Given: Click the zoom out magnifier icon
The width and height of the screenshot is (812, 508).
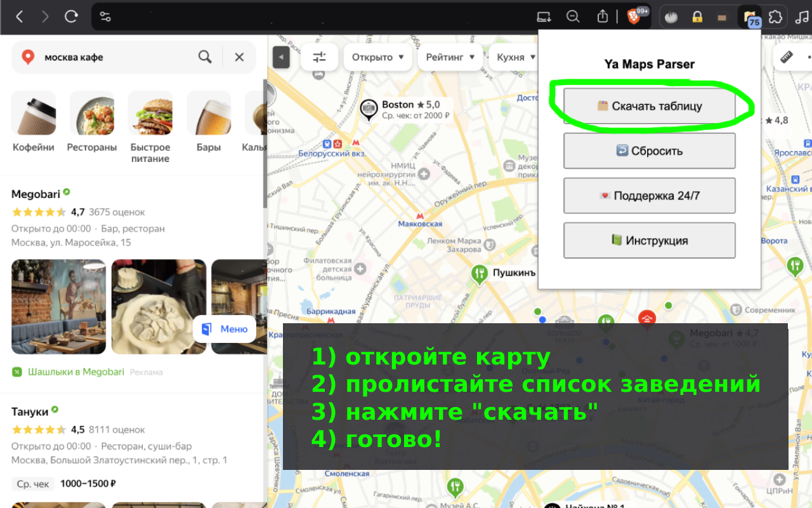Looking at the screenshot, I should click(x=573, y=17).
